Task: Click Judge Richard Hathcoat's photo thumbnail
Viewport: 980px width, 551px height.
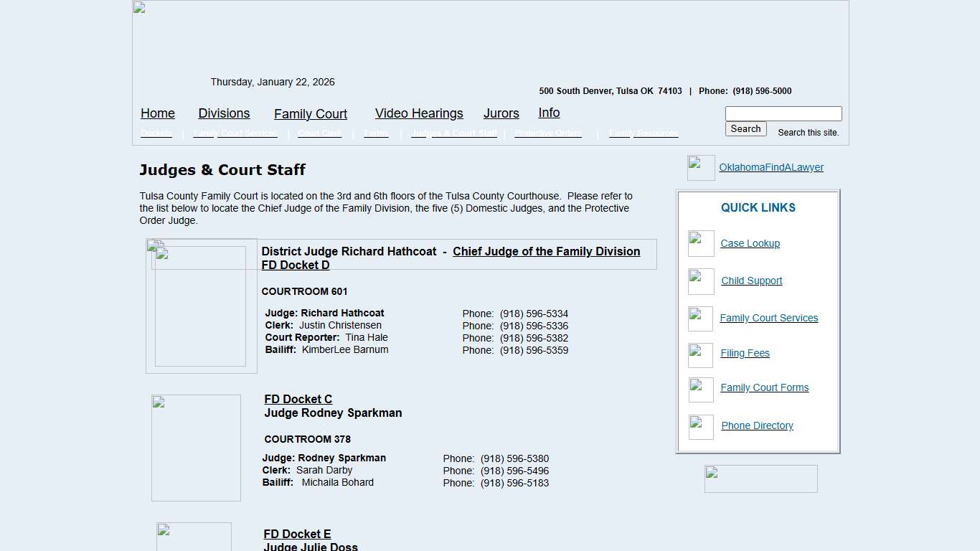Action: (201, 305)
